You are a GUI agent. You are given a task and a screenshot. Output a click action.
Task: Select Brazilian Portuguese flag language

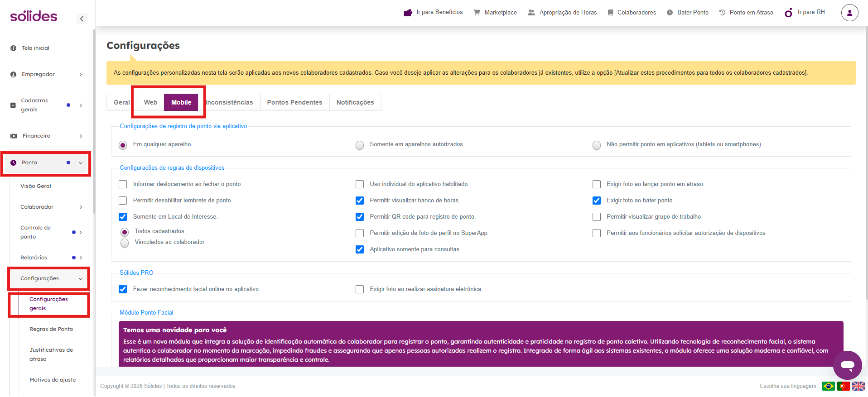tap(829, 386)
